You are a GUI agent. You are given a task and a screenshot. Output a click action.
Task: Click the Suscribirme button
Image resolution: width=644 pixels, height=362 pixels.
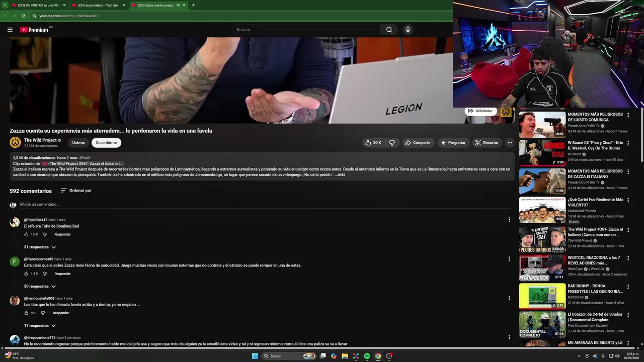click(x=106, y=142)
